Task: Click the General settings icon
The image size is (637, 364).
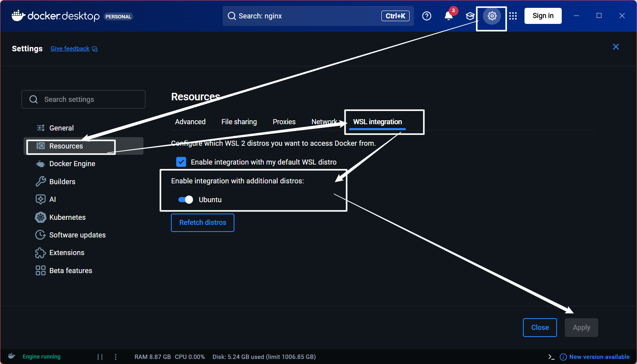Action: (40, 128)
